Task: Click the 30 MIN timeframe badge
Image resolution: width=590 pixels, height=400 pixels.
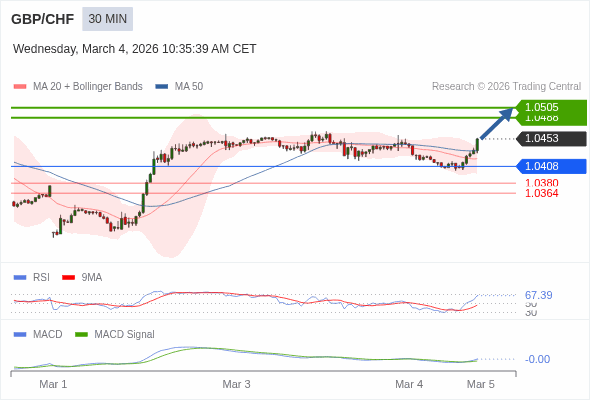Action: 108,19
